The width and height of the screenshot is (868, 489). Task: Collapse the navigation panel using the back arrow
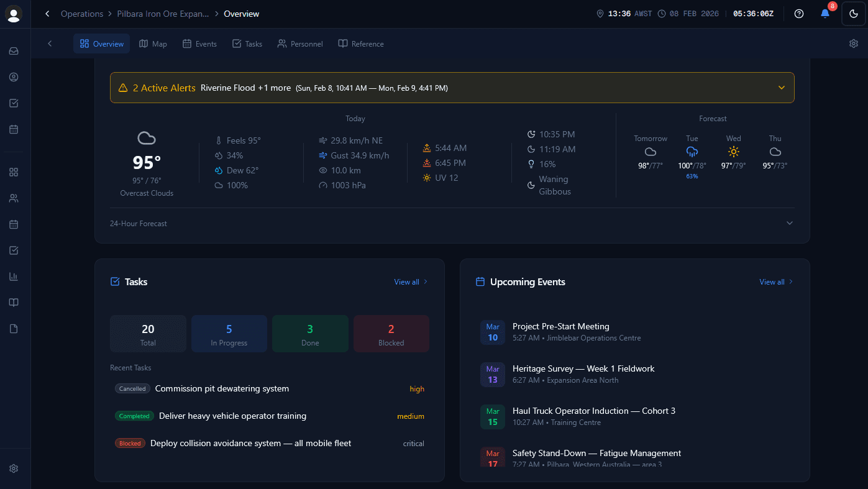47,13
